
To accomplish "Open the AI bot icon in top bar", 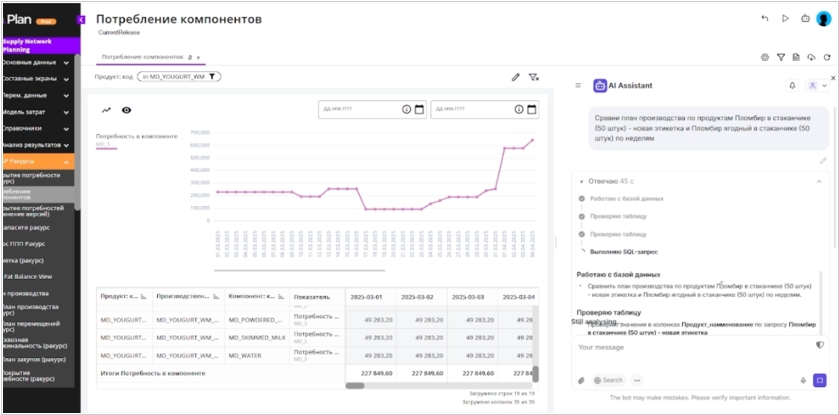I will [805, 18].
